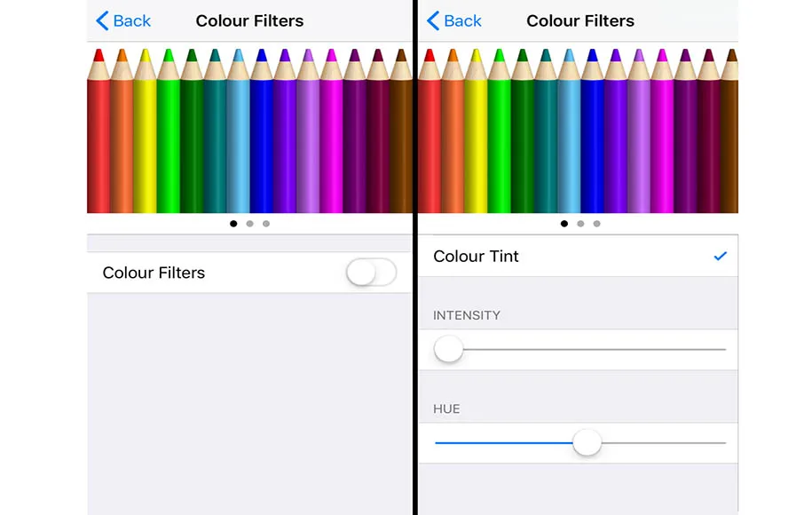
Task: Tap third page dot under left pencils
Action: 266,224
